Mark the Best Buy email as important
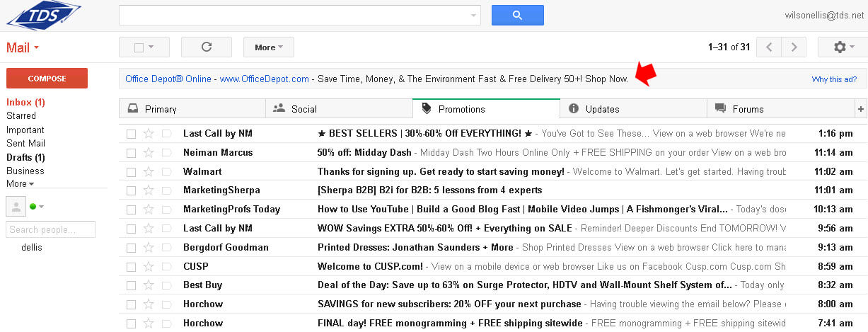This screenshot has height=332, width=868. click(166, 285)
